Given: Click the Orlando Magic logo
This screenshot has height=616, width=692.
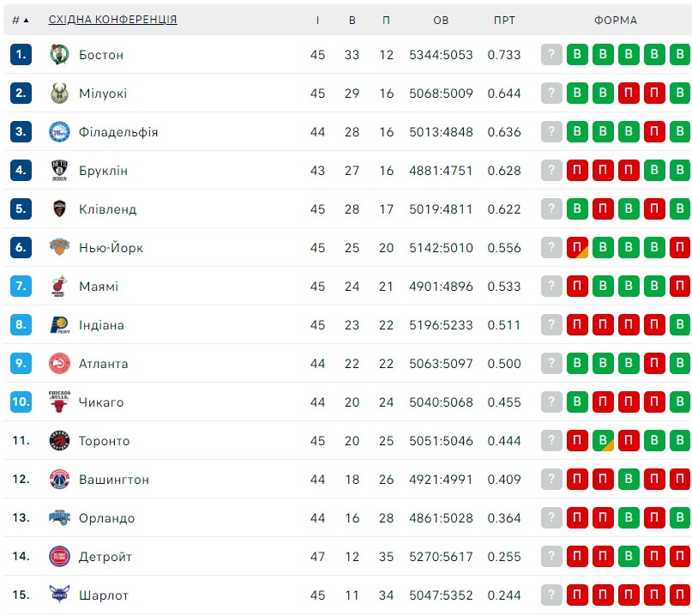Looking at the screenshot, I should point(59,517).
